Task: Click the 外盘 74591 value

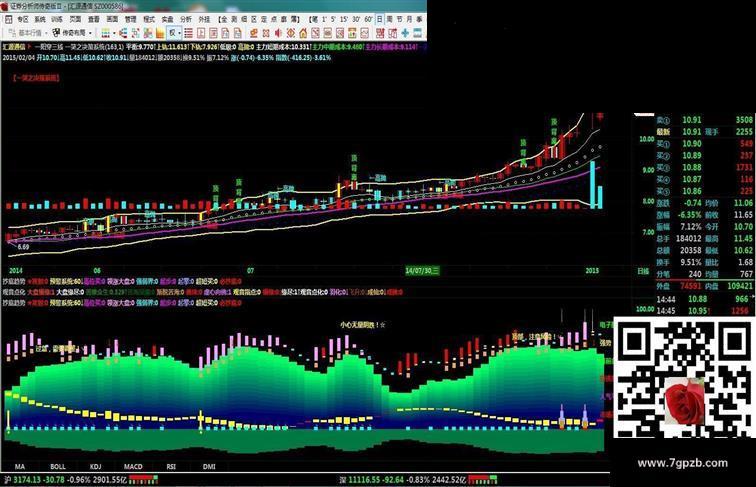Action: tap(690, 286)
